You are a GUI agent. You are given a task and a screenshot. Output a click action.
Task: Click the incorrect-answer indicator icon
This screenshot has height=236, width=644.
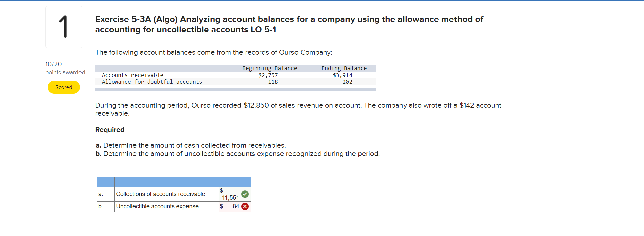245,206
